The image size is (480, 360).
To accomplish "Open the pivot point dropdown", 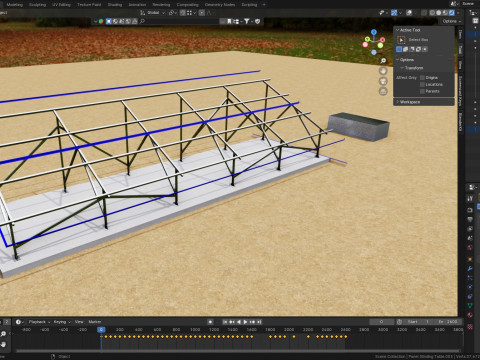I will (172, 13).
